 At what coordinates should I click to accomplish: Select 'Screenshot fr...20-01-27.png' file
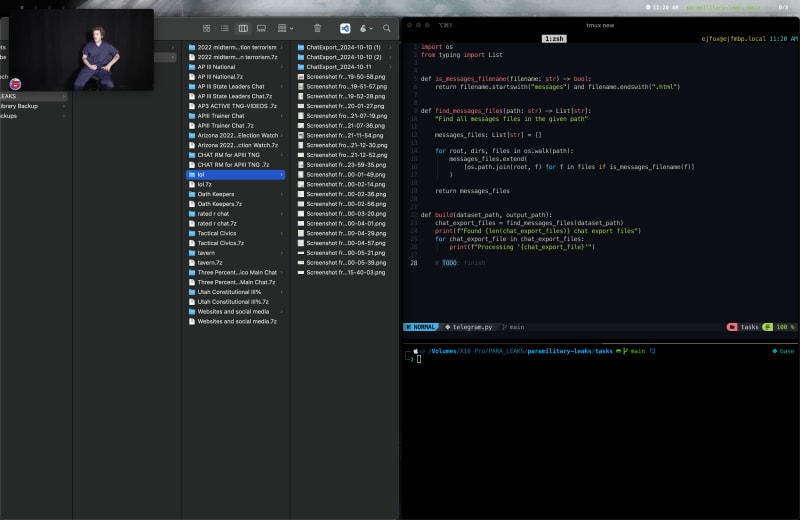[x=345, y=106]
